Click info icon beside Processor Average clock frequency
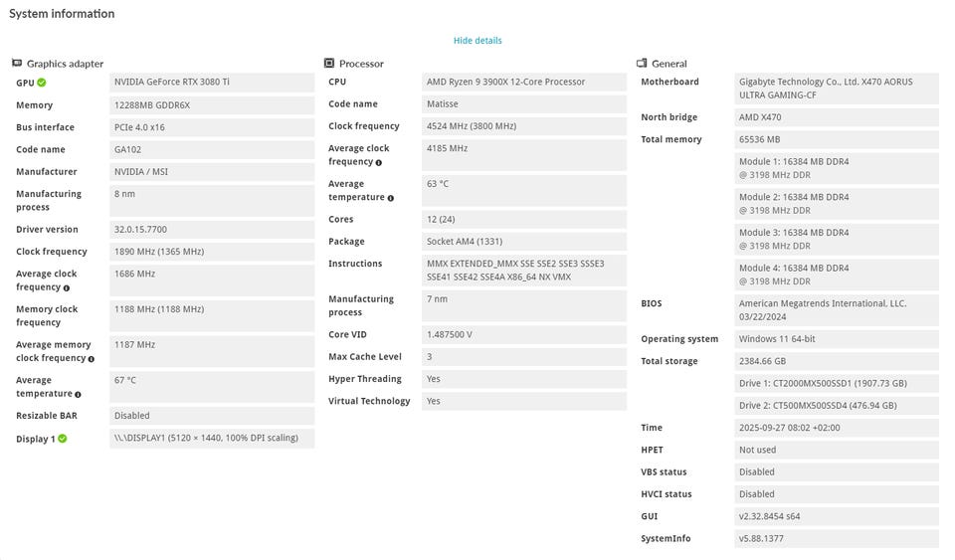Screen dimensions: 955x560 point(379,162)
